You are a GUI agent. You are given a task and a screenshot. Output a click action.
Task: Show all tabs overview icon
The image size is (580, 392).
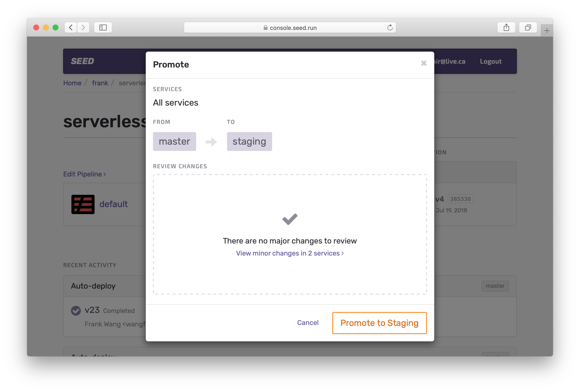tap(528, 27)
